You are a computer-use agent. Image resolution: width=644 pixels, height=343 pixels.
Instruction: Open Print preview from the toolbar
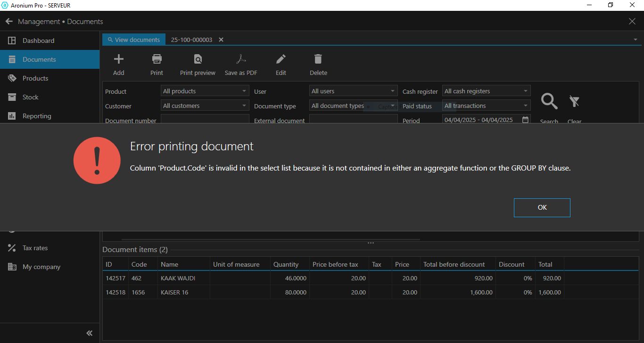click(198, 59)
